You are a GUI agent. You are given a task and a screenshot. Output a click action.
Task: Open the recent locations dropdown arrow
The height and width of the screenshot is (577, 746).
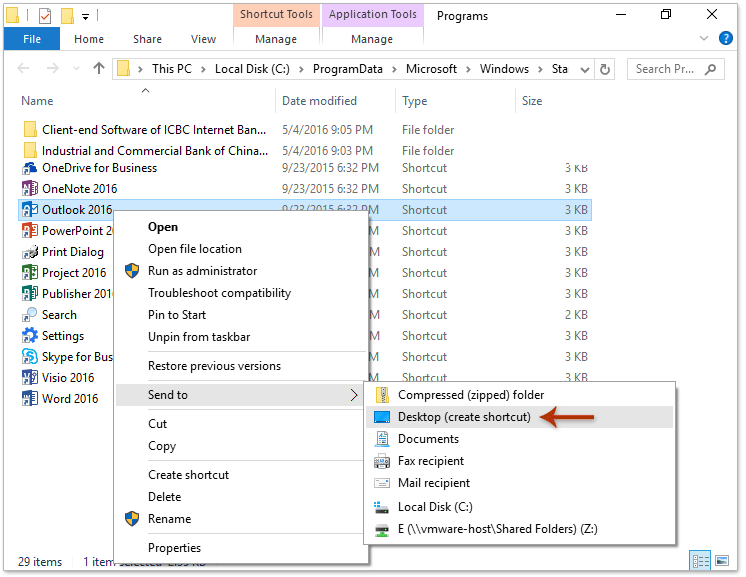(76, 69)
